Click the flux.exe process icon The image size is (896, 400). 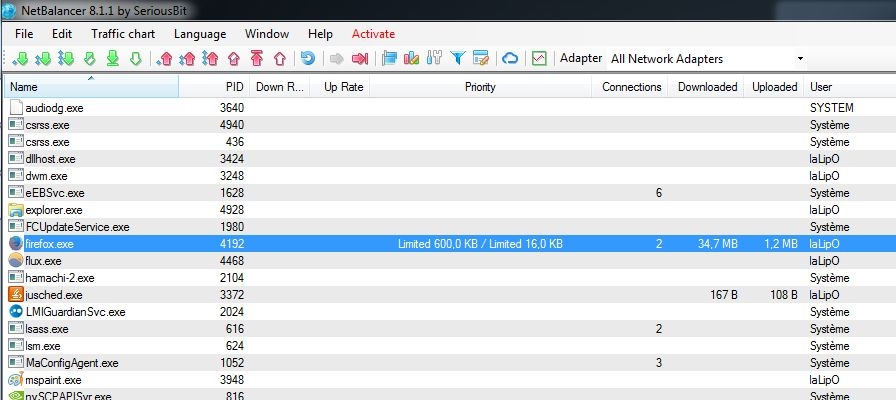(16, 261)
